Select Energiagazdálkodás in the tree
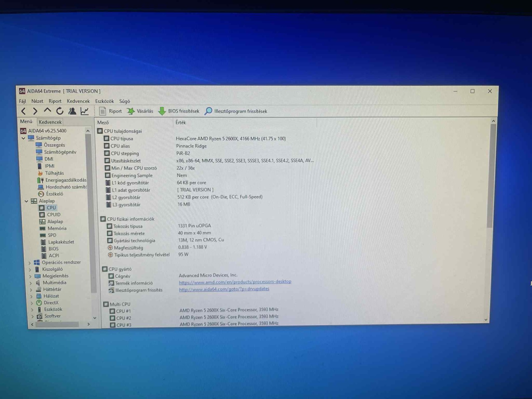The width and height of the screenshot is (532, 399). 62,180
